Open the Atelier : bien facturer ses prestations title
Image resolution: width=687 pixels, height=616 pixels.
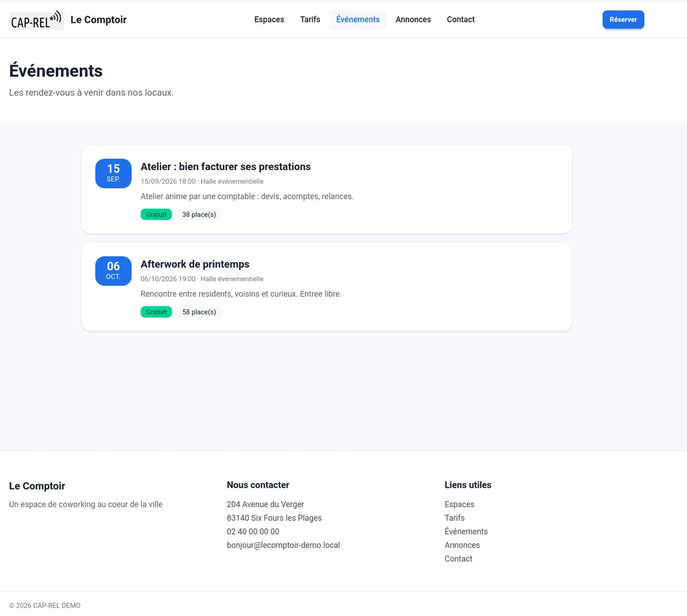226,167
